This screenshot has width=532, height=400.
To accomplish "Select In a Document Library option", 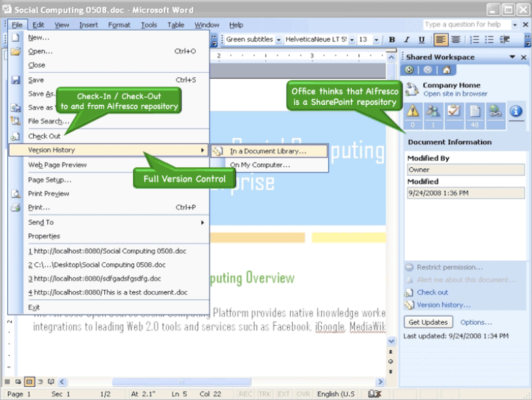I will (269, 151).
